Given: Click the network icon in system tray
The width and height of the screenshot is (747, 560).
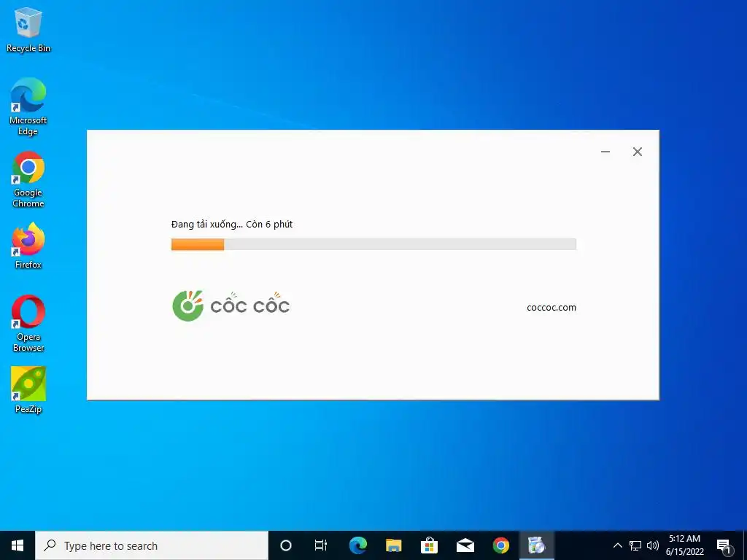Looking at the screenshot, I should (x=635, y=545).
